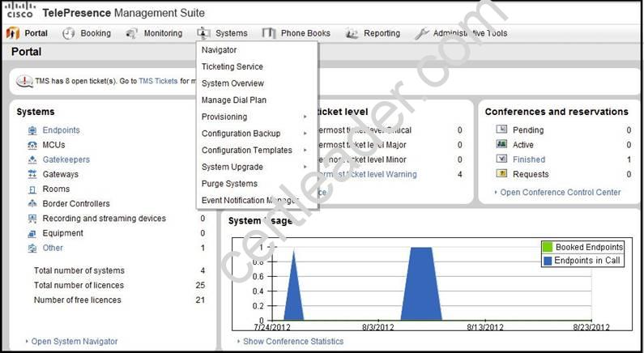This screenshot has height=353, width=644.
Task: Click the Equipment text label
Action: pyautogui.click(x=63, y=233)
